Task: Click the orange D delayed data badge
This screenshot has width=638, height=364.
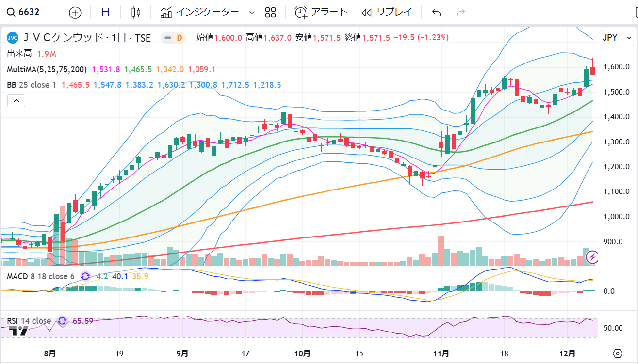Action: (180, 37)
